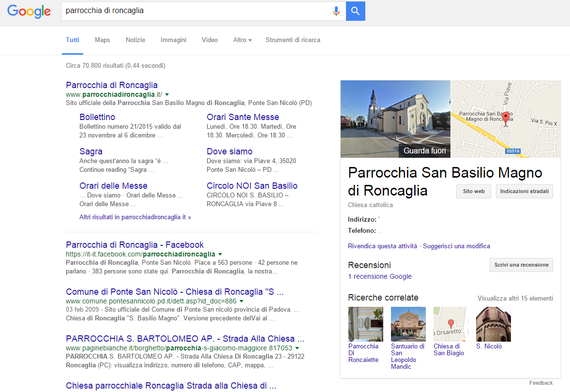
Task: Open the Notizie tab
Action: pos(135,40)
